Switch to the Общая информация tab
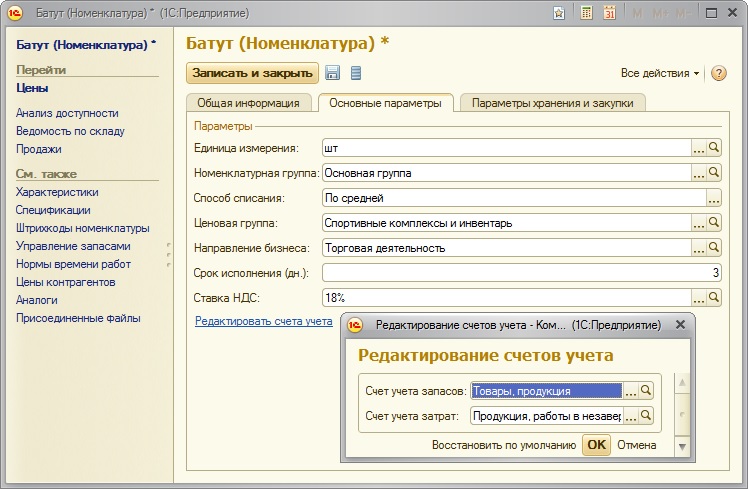This screenshot has height=489, width=748. (x=248, y=102)
